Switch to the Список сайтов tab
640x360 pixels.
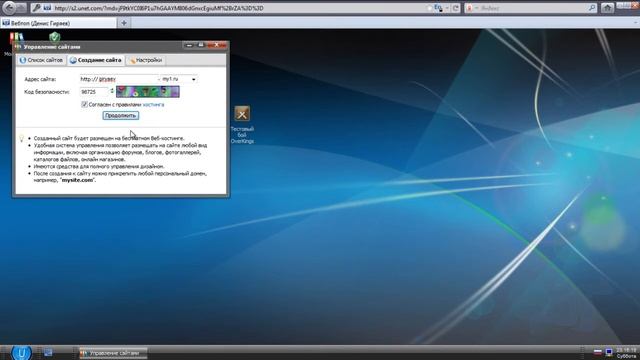41,60
